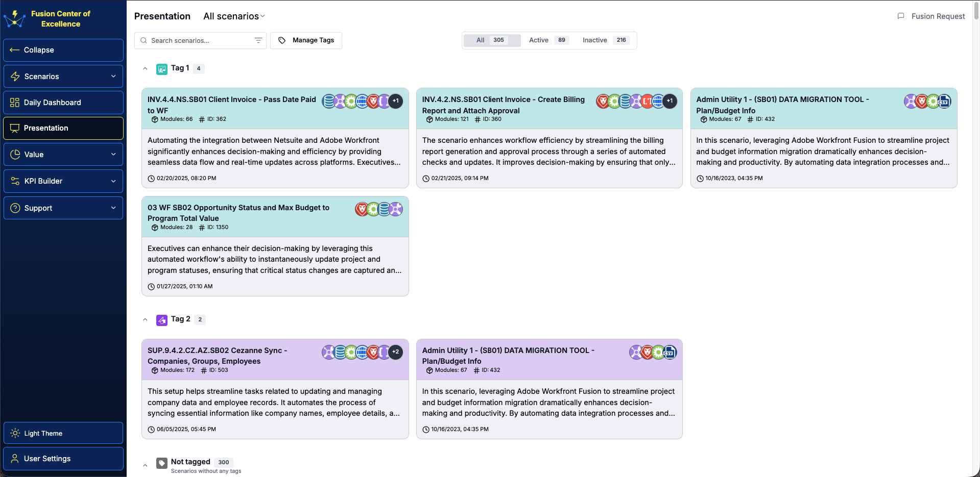Click the search magnifier icon

[x=144, y=40]
